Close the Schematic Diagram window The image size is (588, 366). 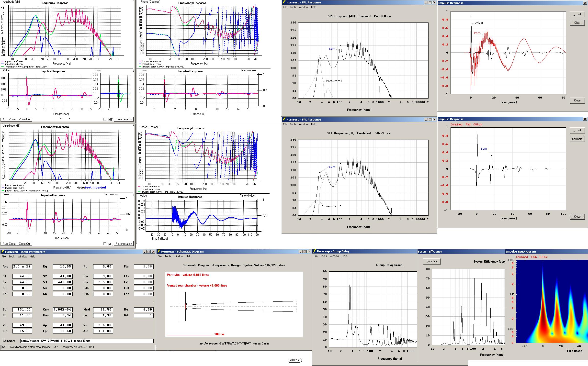309,251
